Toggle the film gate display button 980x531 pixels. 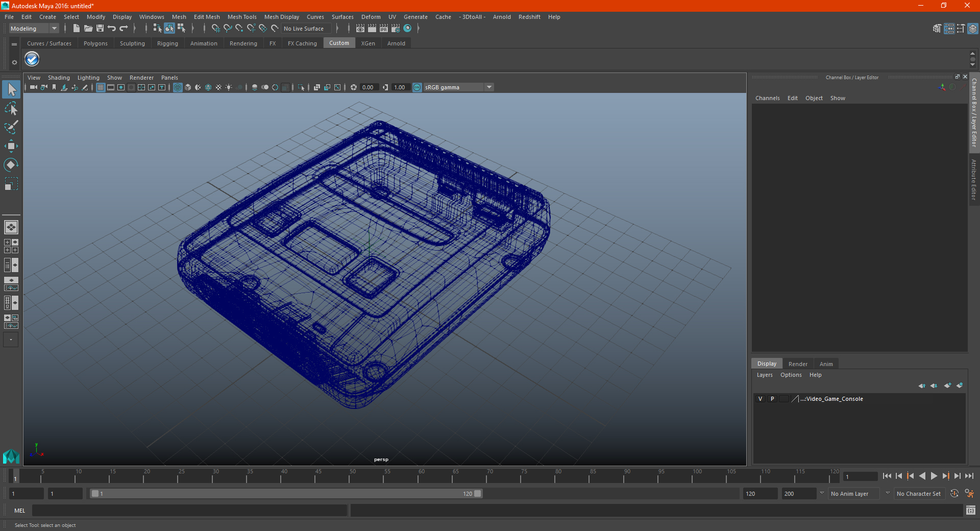(111, 87)
